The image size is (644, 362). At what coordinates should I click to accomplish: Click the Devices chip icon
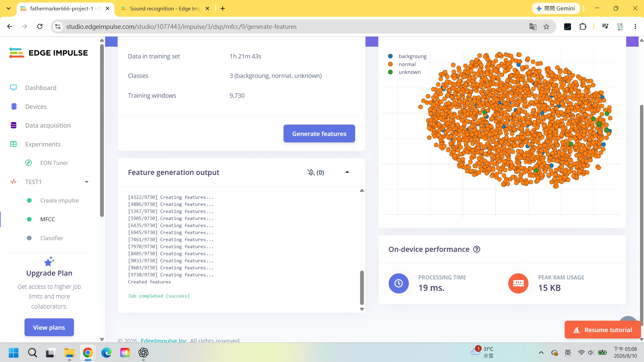point(14,106)
